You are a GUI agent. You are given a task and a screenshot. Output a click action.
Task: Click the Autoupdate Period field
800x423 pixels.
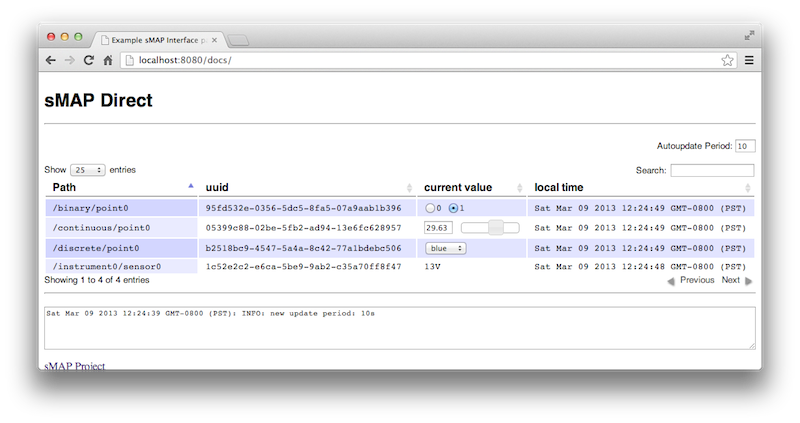click(x=745, y=146)
